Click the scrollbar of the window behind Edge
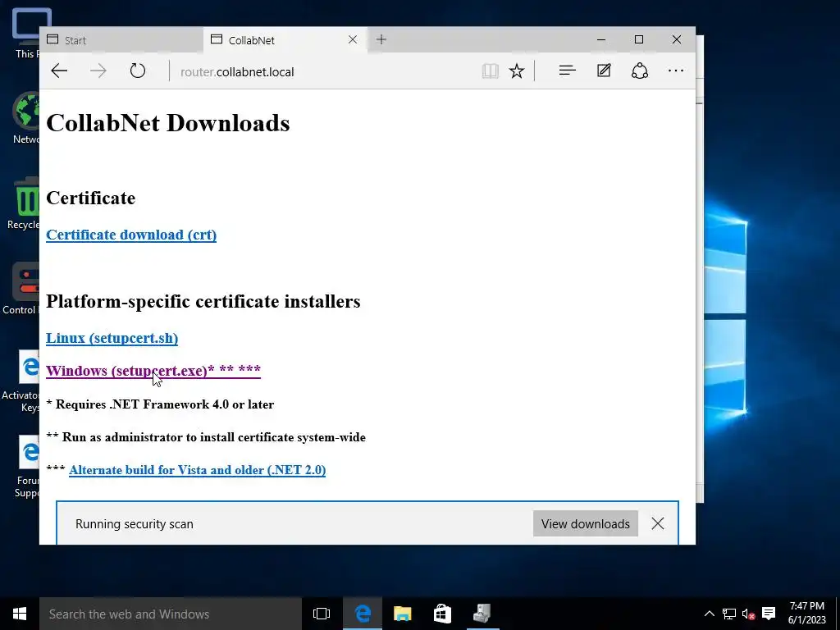 [x=700, y=294]
